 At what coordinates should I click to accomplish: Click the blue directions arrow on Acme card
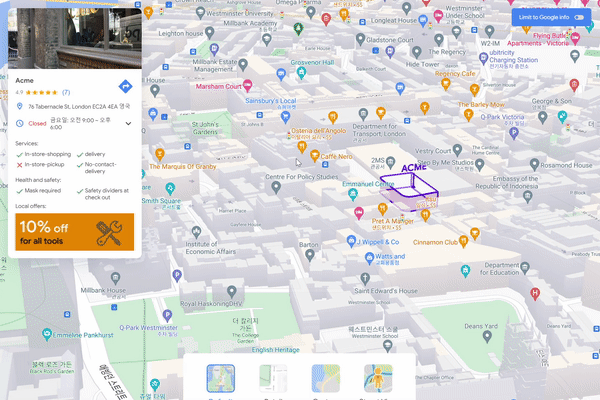126,87
